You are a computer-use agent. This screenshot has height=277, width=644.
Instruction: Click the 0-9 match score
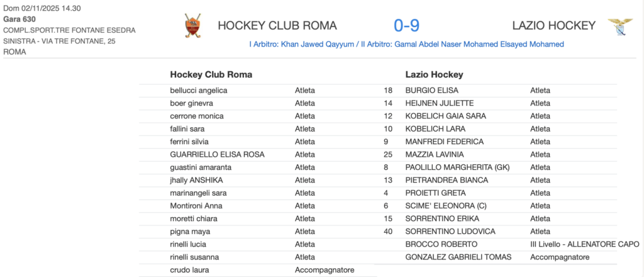406,26
